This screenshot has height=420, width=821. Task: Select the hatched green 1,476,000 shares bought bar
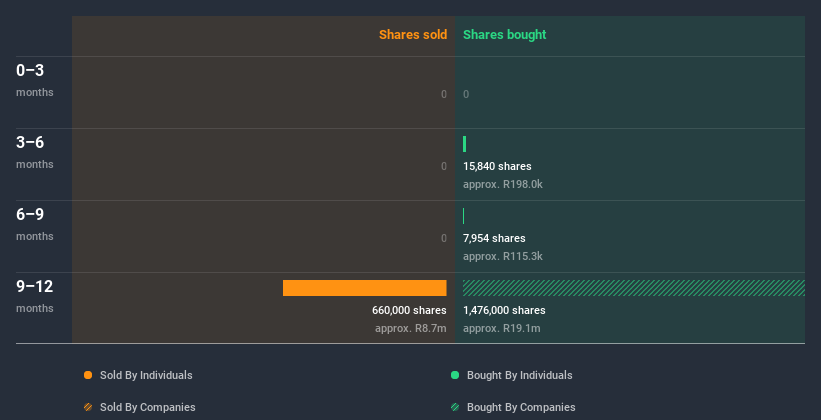coord(634,288)
